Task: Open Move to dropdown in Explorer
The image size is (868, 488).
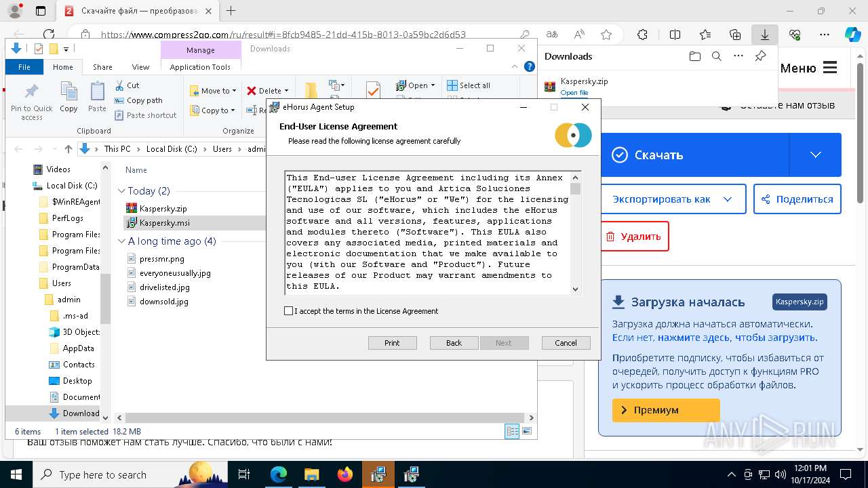Action: [213, 91]
